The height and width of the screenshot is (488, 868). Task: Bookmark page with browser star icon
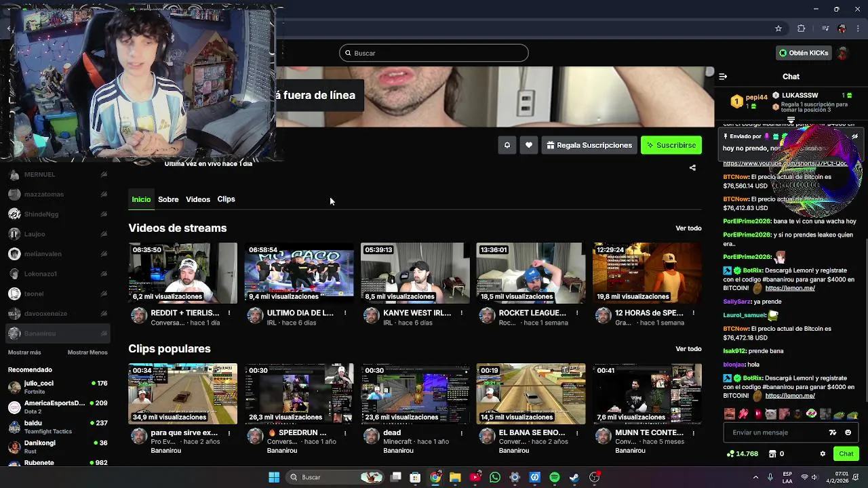[778, 28]
